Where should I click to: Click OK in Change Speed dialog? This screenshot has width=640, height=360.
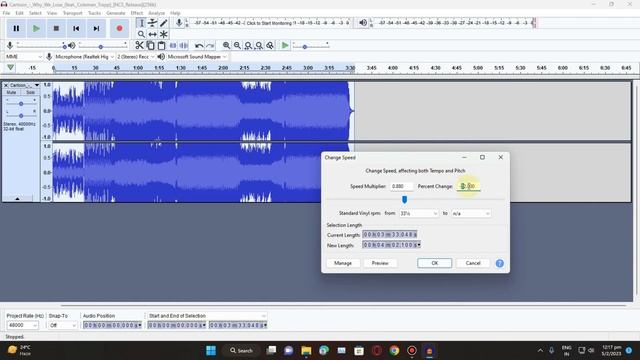434,263
